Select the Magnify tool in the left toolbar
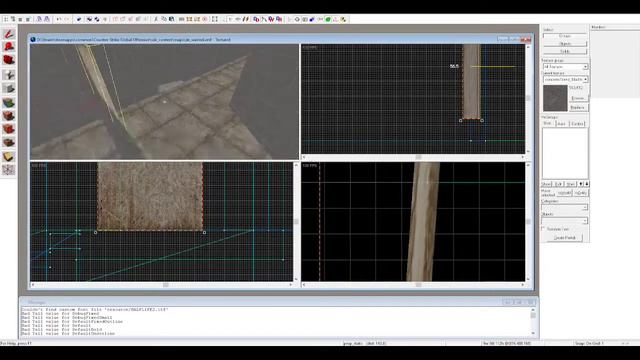 coord(9,47)
